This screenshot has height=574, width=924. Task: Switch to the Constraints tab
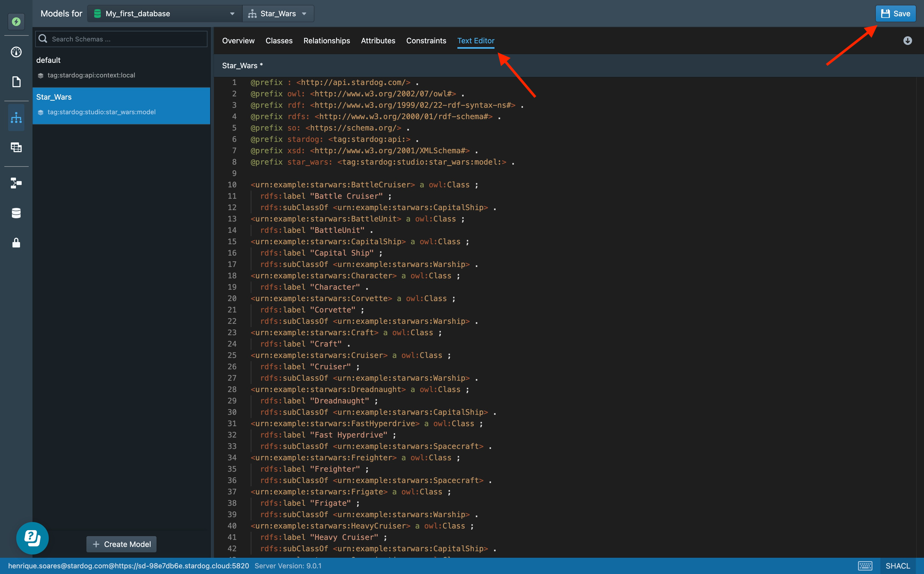coord(426,41)
